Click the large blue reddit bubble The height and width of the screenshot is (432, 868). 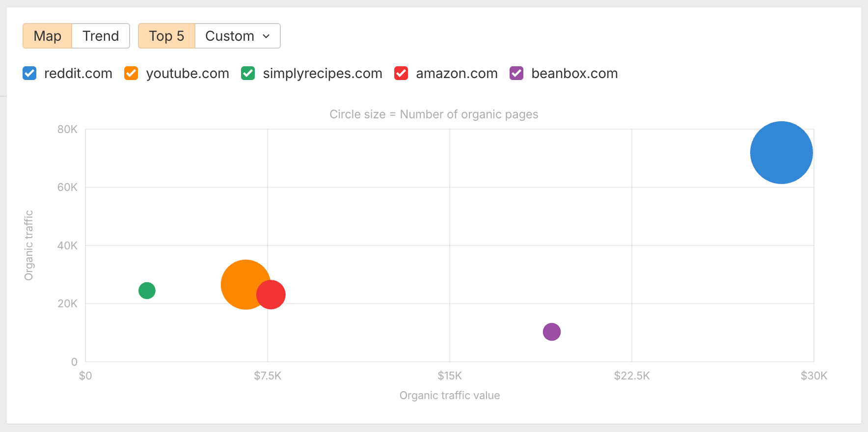(781, 153)
